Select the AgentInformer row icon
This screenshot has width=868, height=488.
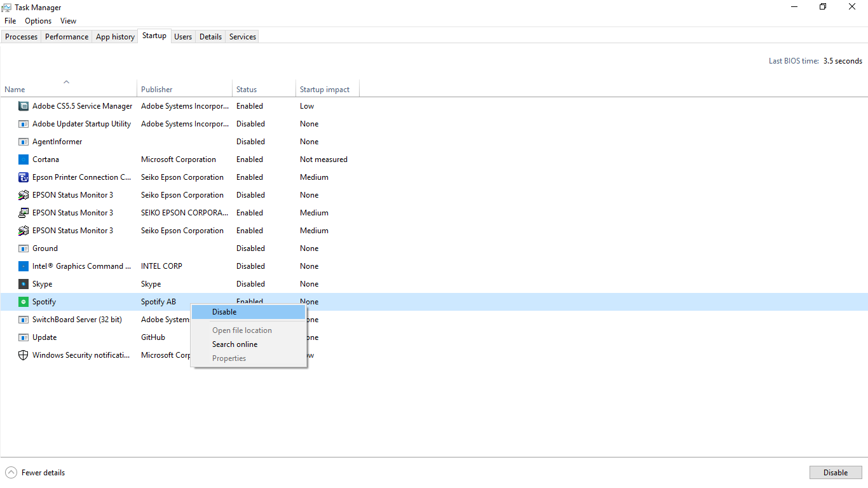click(24, 142)
